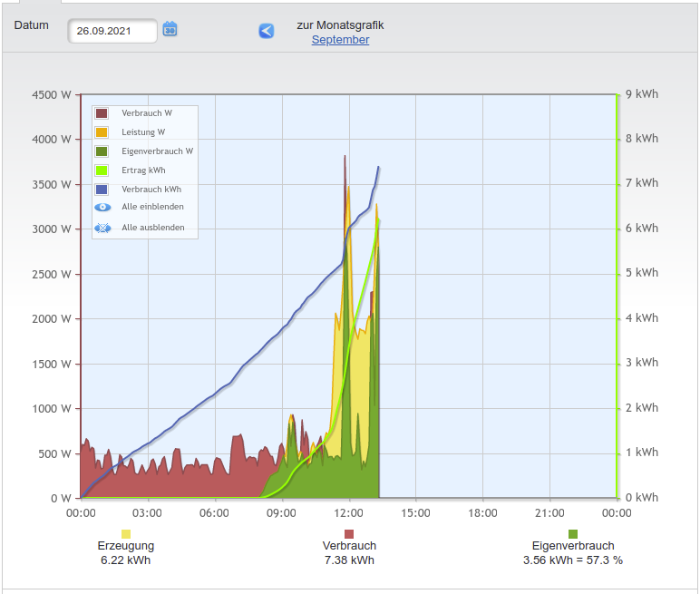The image size is (700, 594).
Task: Click the green Eigenverbrauch square below chart
Action: click(x=573, y=534)
